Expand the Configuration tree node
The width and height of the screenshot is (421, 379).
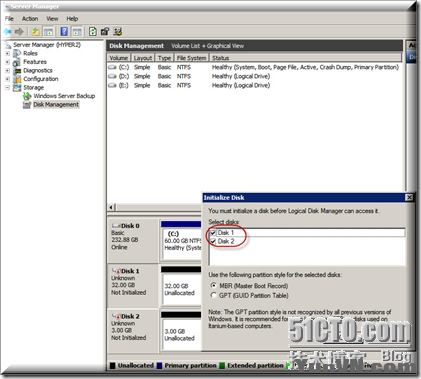pos(7,79)
